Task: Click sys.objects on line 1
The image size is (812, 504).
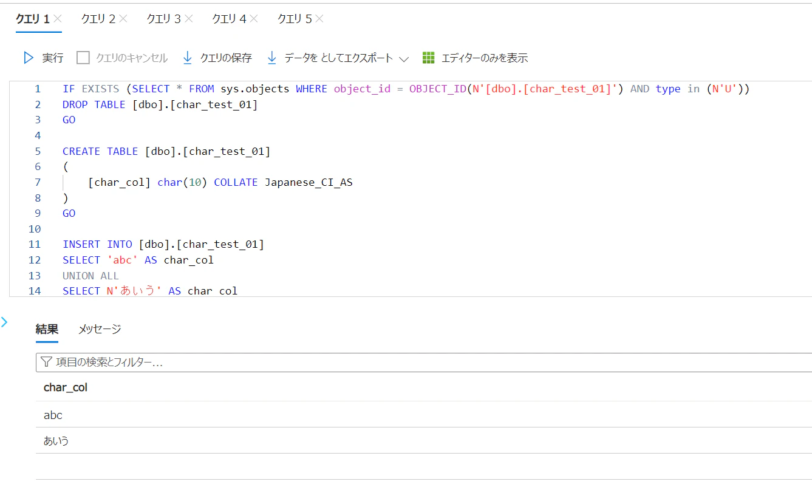Action: tap(255, 89)
